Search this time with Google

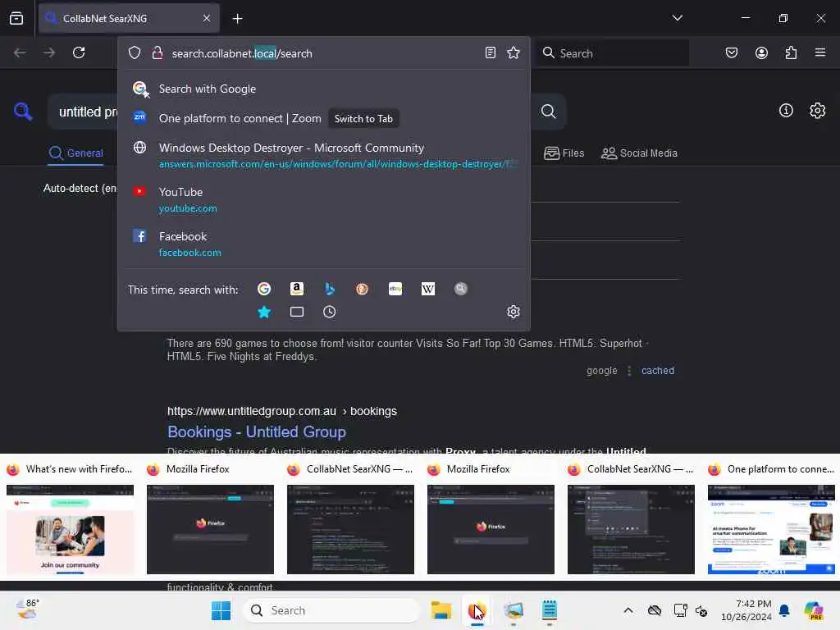(x=264, y=289)
